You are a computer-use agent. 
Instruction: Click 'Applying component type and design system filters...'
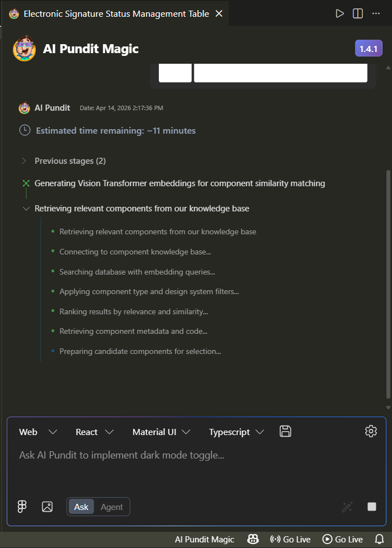149,291
